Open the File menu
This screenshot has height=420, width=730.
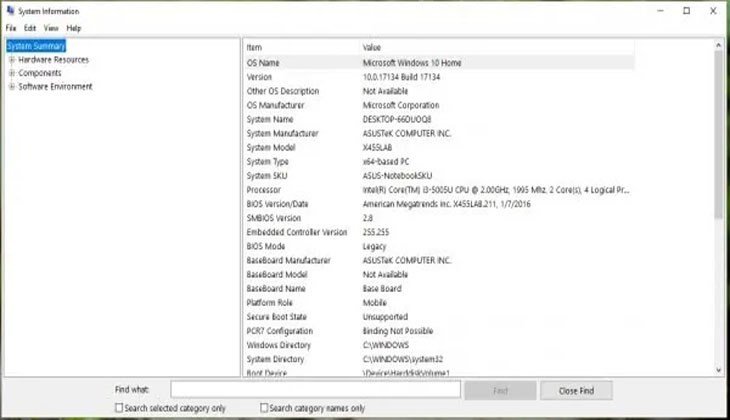click(x=11, y=28)
